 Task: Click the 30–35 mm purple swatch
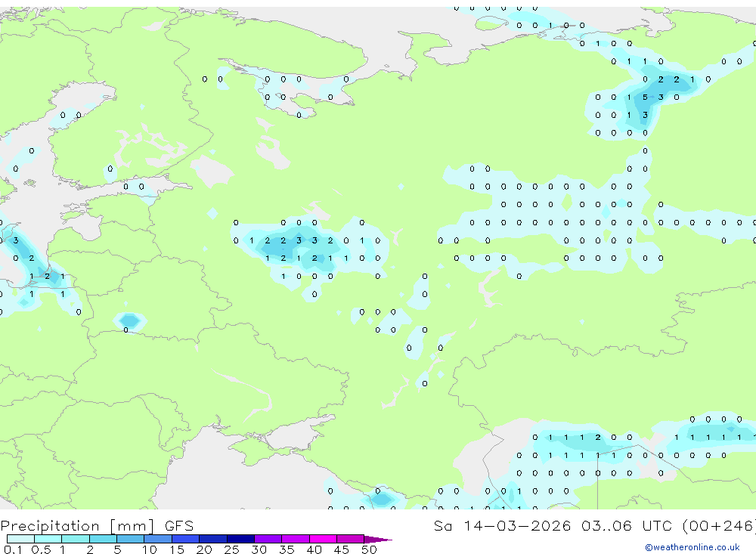point(268,539)
